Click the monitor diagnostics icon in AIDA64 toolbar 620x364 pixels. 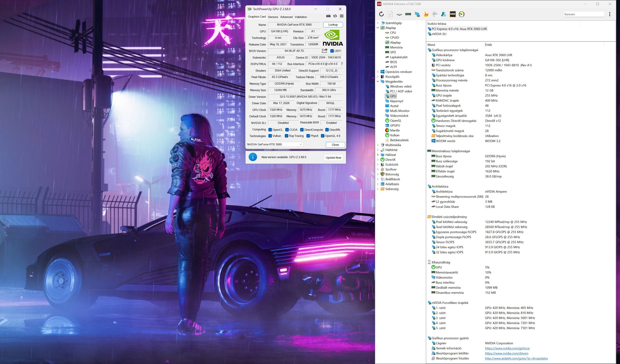click(417, 14)
